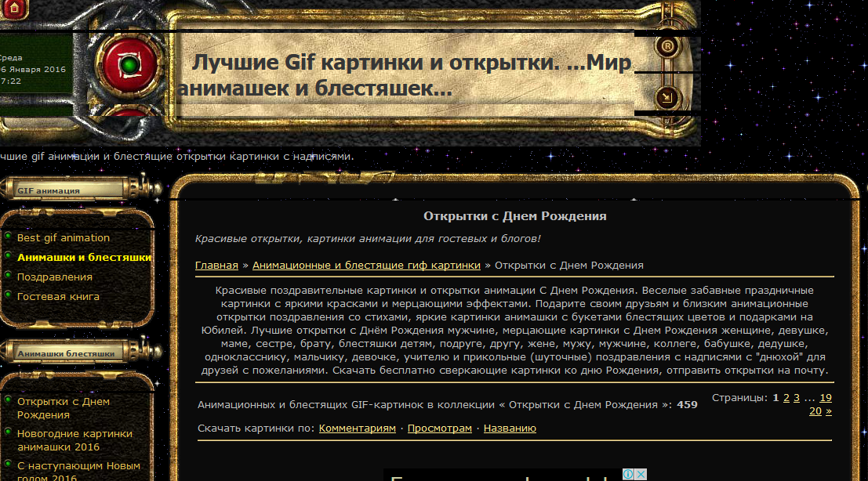Open the Поздравления menu item
Image resolution: width=868 pixels, height=481 pixels.
55,277
